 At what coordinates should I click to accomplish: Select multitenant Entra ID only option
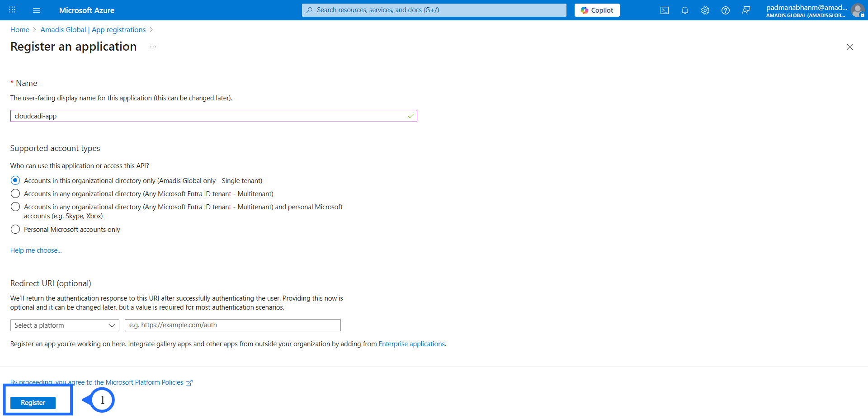pos(15,194)
